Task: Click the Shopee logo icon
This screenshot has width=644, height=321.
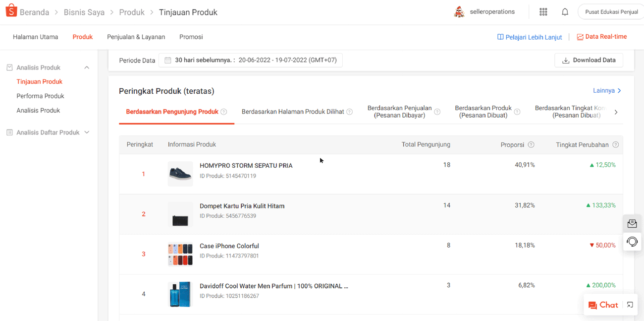Action: (11, 11)
